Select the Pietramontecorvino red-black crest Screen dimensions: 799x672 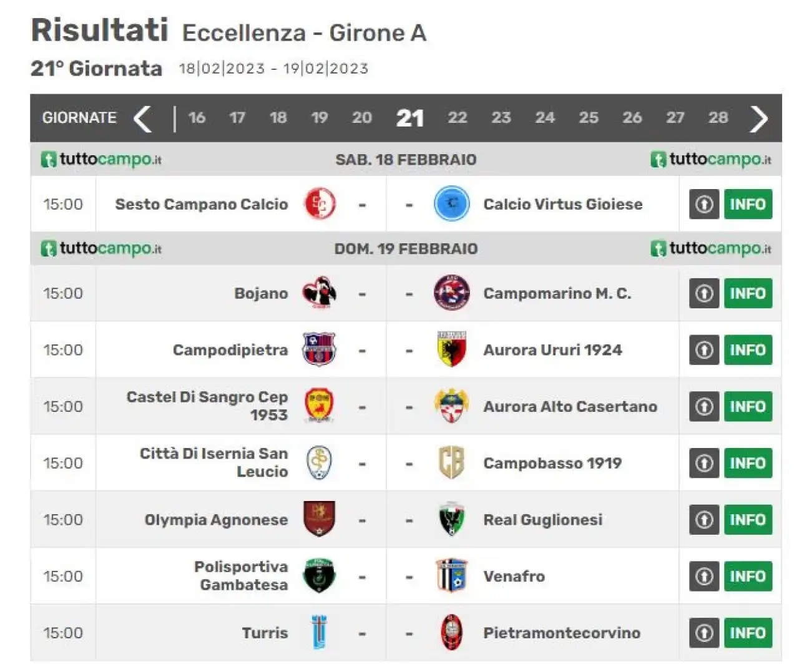451,633
